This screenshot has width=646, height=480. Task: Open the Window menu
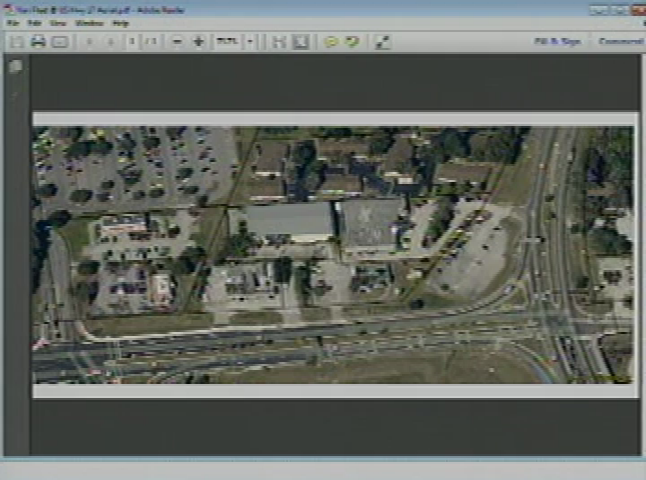pyautogui.click(x=89, y=23)
